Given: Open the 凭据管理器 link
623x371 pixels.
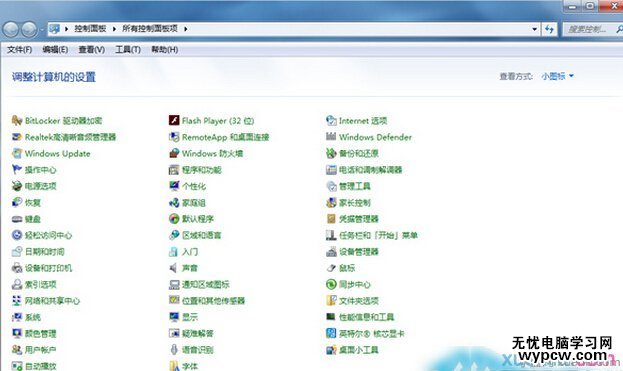Looking at the screenshot, I should click(x=359, y=219).
